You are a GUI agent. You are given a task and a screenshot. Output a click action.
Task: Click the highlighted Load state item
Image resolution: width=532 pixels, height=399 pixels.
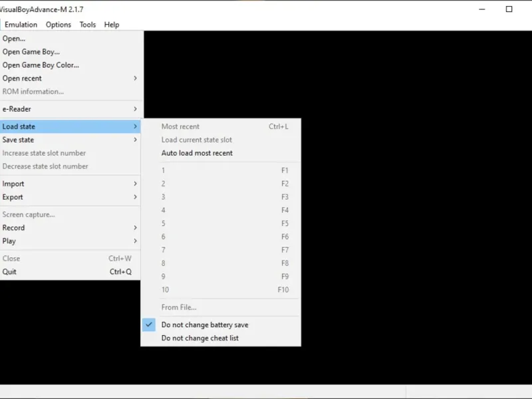click(x=70, y=126)
